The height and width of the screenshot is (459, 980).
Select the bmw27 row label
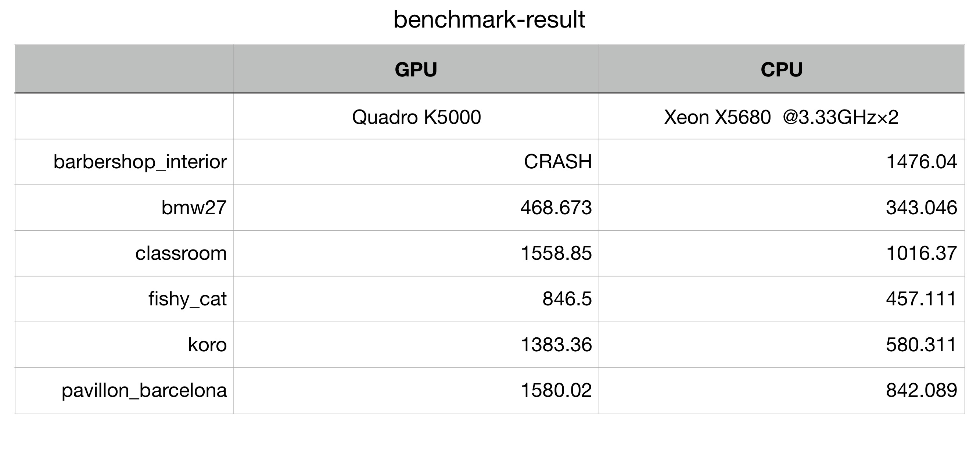194,208
